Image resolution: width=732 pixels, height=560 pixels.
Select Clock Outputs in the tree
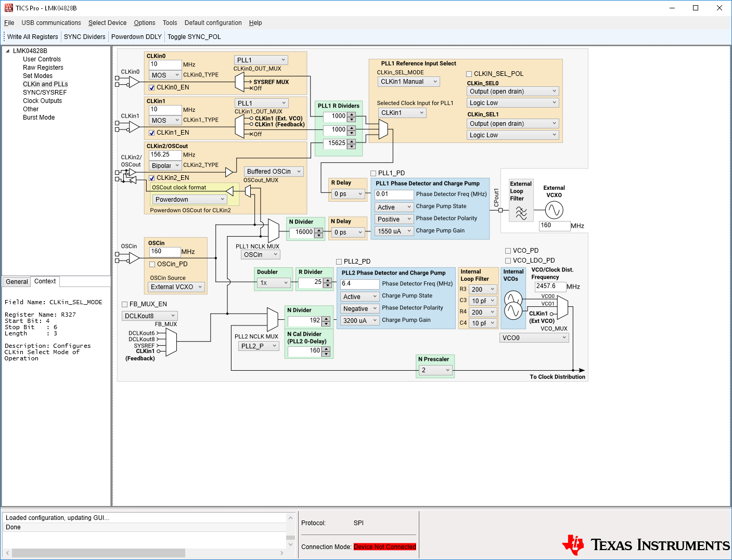pos(42,101)
